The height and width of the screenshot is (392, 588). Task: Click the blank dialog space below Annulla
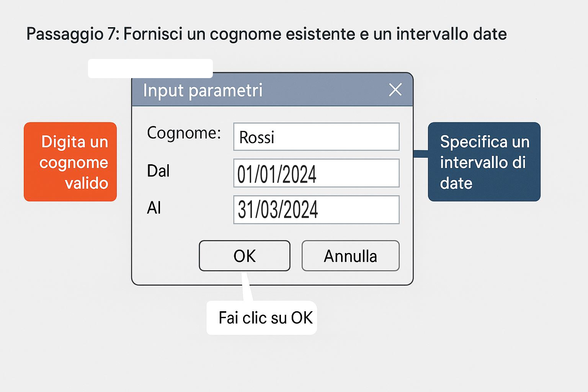[350, 278]
